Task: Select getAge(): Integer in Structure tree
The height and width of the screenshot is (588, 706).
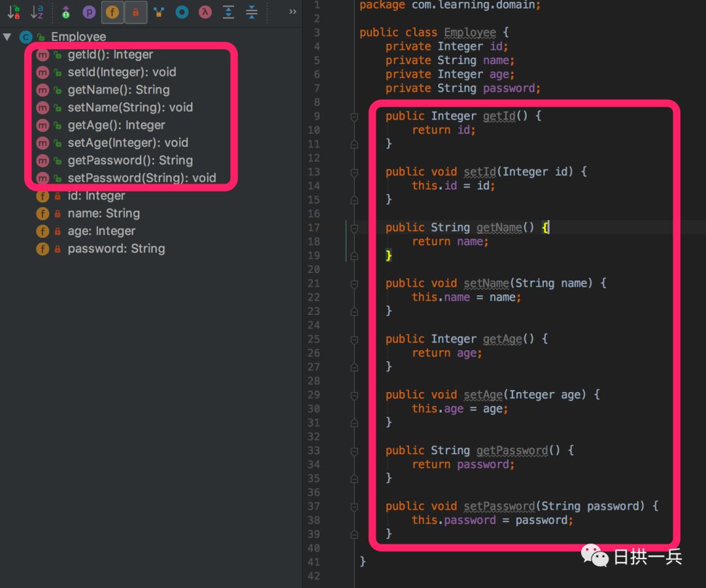Action: coord(116,125)
